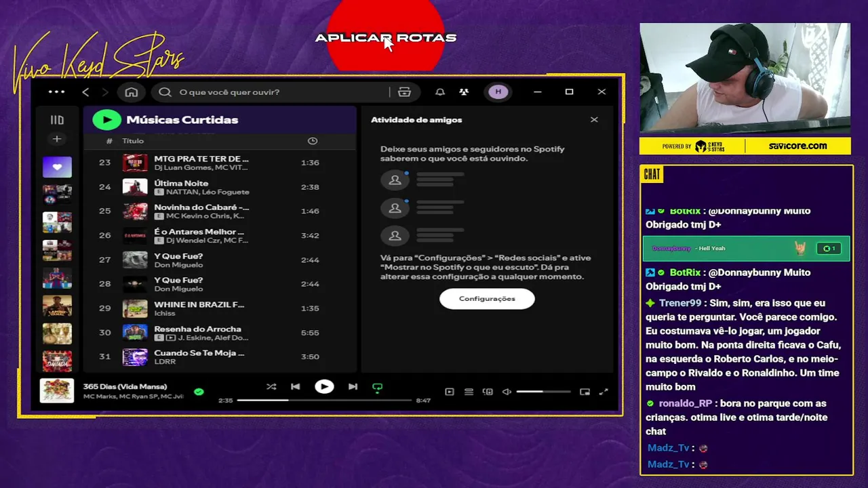Screen dimensions: 868x488
Task: Toggle shuffle playback
Action: (x=271, y=387)
